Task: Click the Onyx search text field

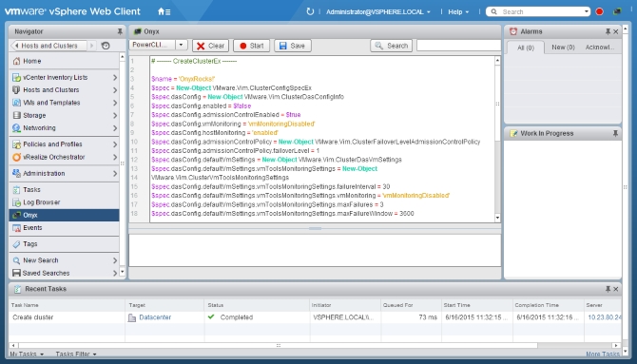Action: click(x=458, y=46)
